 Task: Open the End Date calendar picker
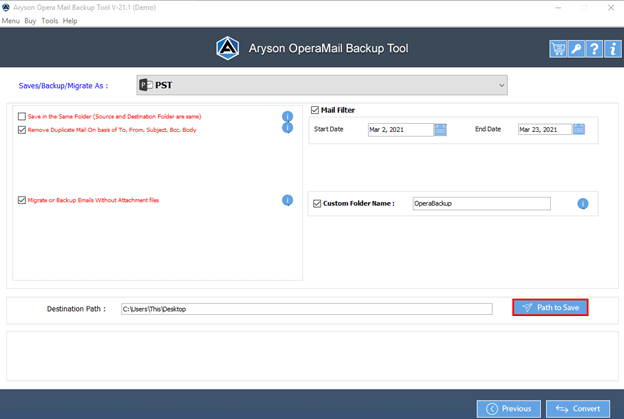579,129
